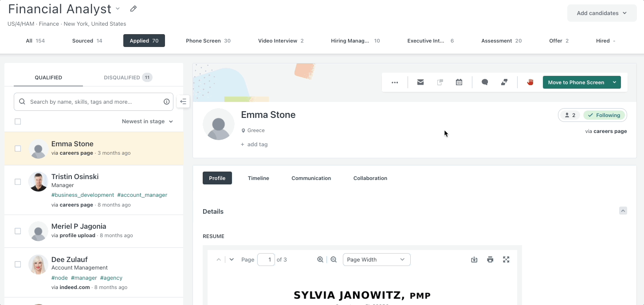Go to next resume page arrow

[x=232, y=260]
